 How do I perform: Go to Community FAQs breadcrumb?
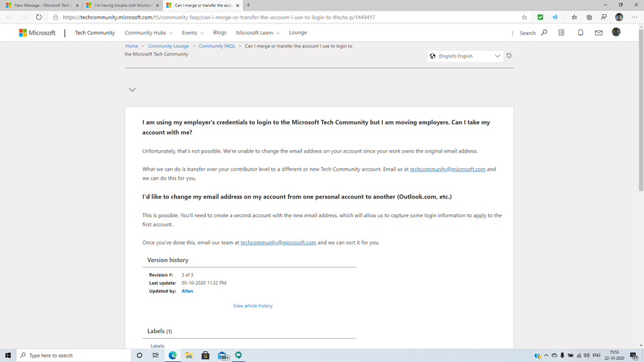[x=217, y=46]
